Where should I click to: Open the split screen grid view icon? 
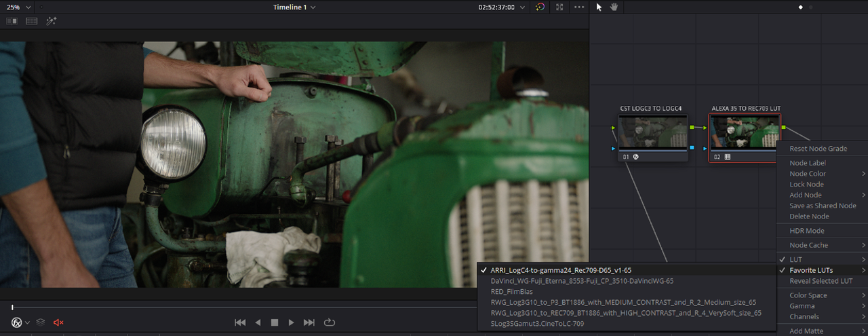click(x=31, y=21)
